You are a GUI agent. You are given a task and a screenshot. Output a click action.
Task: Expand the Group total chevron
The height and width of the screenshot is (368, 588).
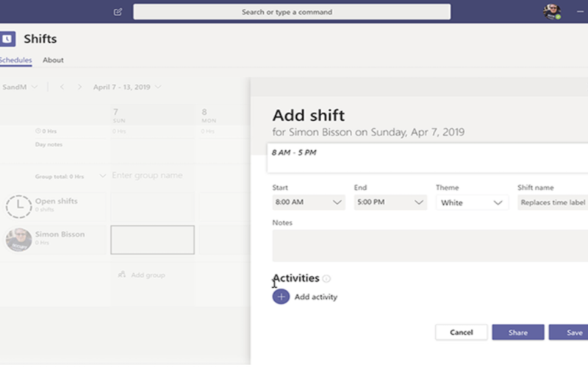coord(102,176)
